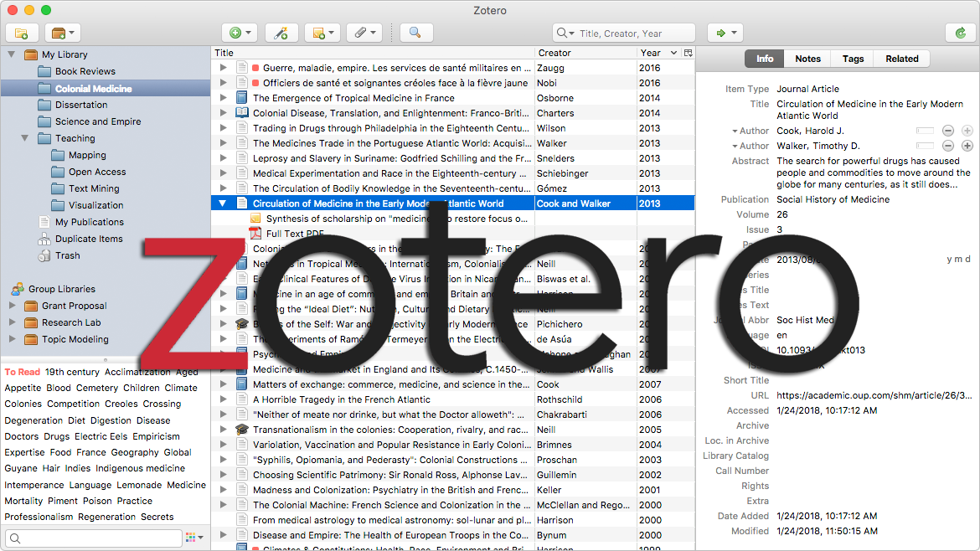The image size is (980, 551).
Task: Click red tag square on Officiers de santé row
Action: [255, 82]
